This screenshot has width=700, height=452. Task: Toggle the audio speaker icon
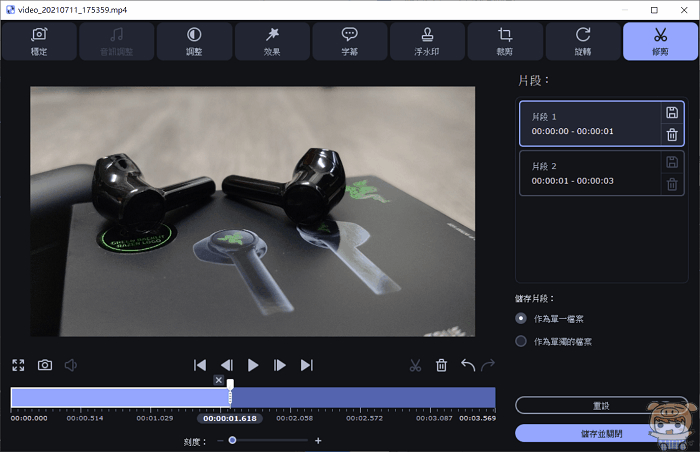click(x=71, y=365)
